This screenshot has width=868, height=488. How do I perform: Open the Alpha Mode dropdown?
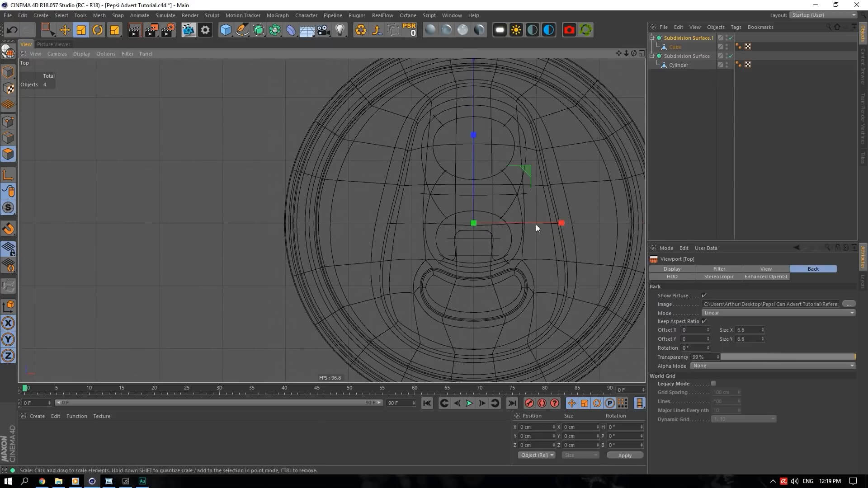tap(773, 366)
